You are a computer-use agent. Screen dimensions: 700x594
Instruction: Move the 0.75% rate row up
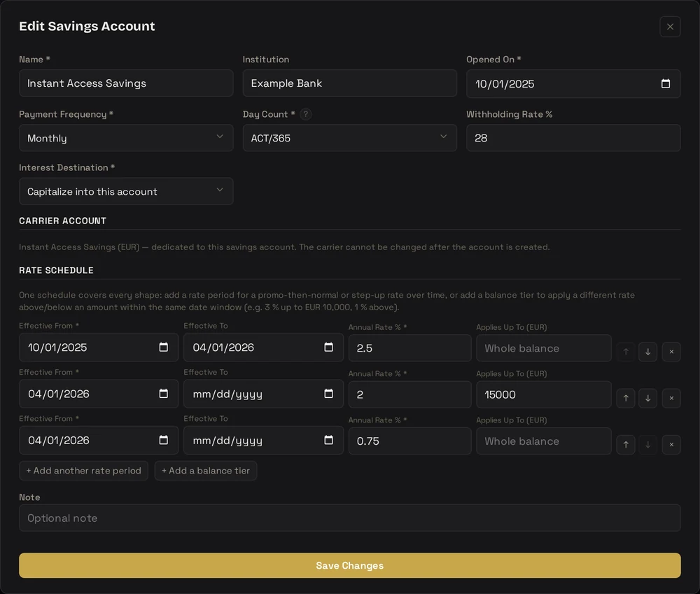[625, 445]
